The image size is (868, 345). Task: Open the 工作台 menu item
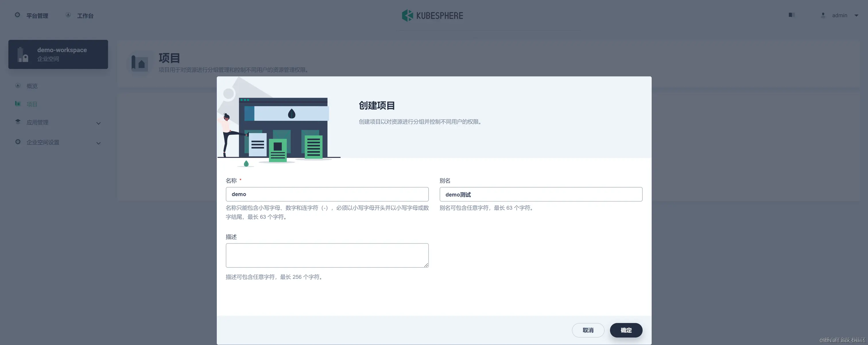point(85,16)
